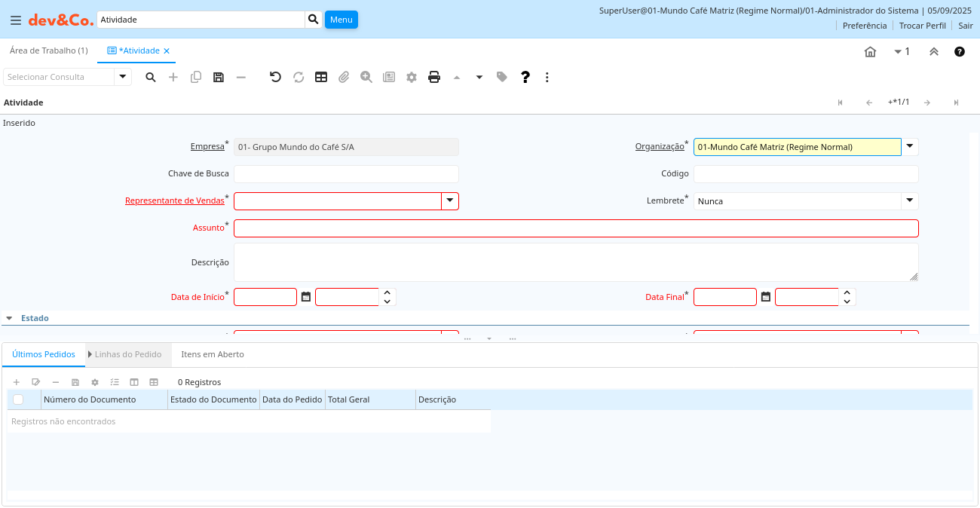Image resolution: width=980 pixels, height=508 pixels.
Task: Open the attachment paperclip icon
Action: point(344,77)
